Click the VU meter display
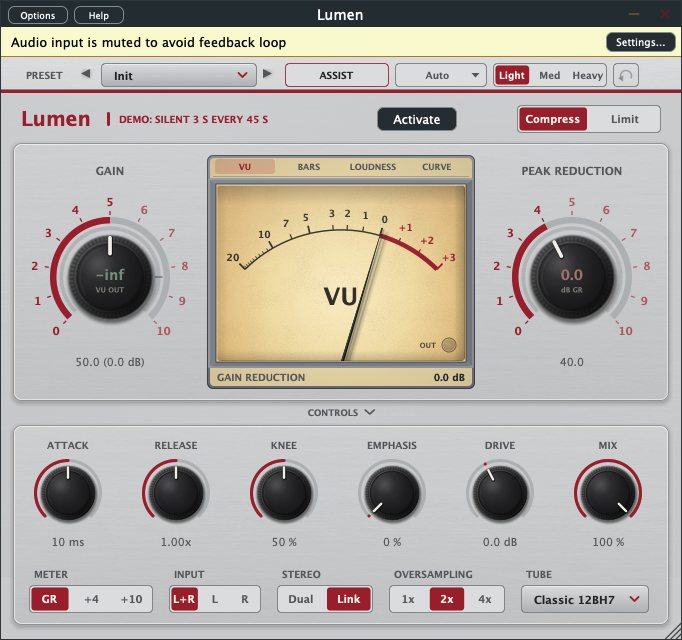This screenshot has width=682, height=640. click(x=341, y=273)
